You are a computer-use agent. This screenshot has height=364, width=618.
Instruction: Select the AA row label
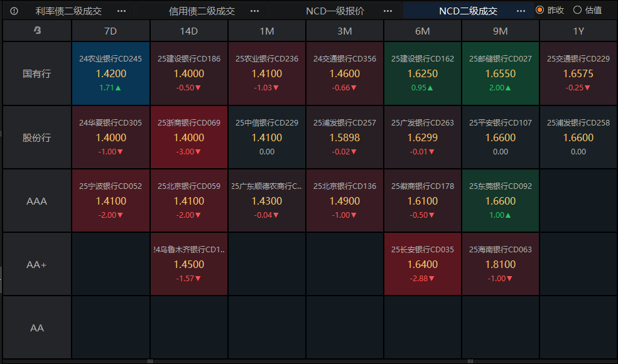coord(37,328)
